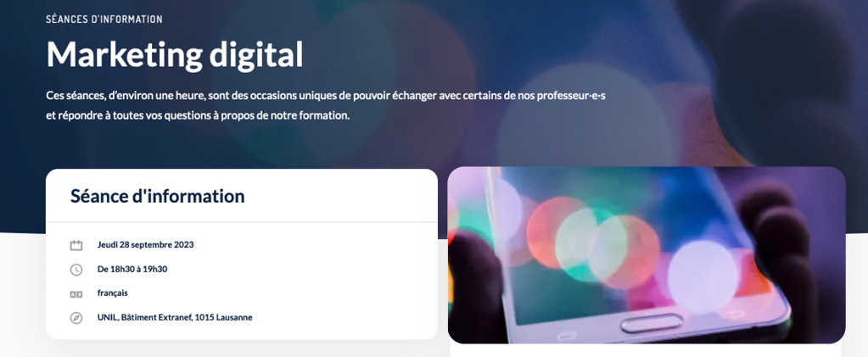The width and height of the screenshot is (868, 357).
Task: Click the divider line under the card heading
Action: click(x=241, y=222)
